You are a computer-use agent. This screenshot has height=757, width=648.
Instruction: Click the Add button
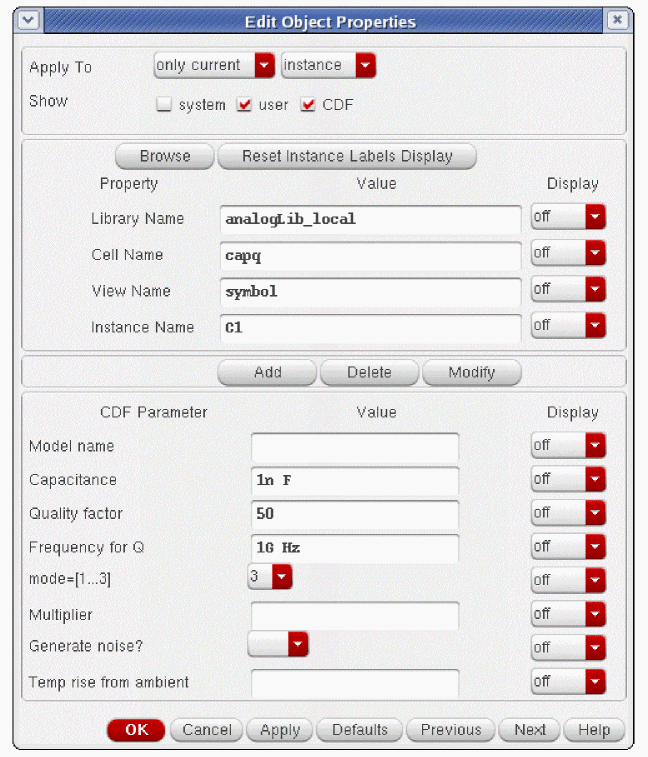[x=268, y=372]
